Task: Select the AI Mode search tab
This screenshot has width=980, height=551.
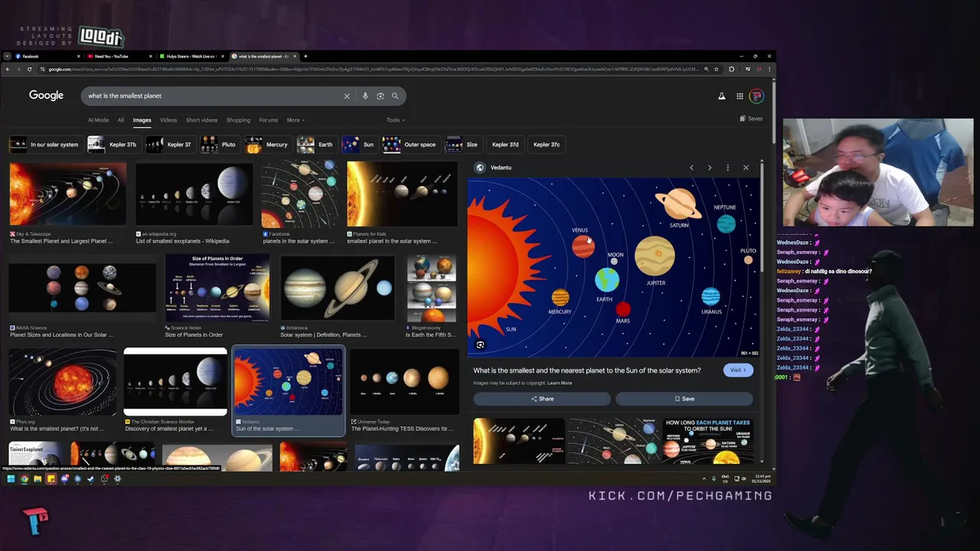Action: (98, 120)
